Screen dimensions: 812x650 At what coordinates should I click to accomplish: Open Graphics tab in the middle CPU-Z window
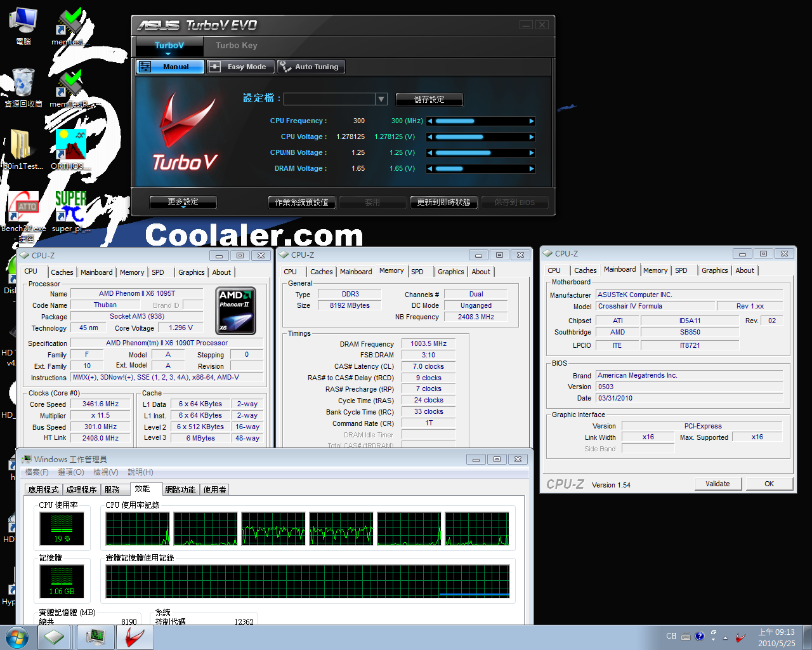pyautogui.click(x=451, y=272)
